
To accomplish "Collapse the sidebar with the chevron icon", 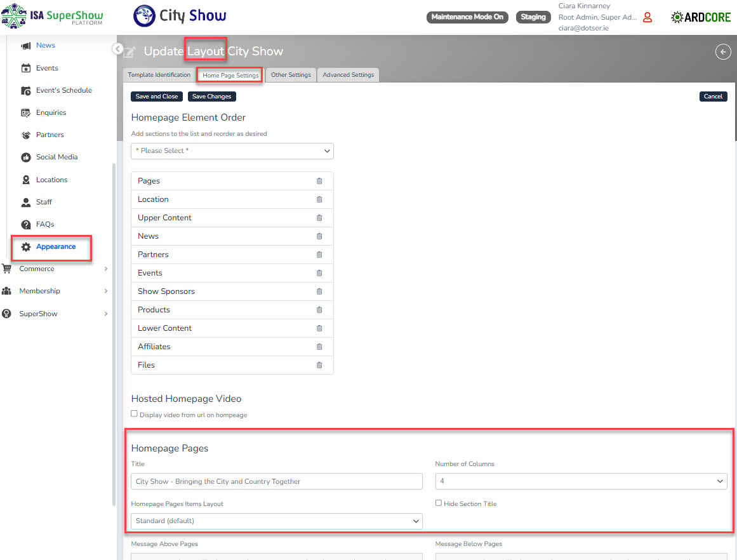I will tap(117, 48).
